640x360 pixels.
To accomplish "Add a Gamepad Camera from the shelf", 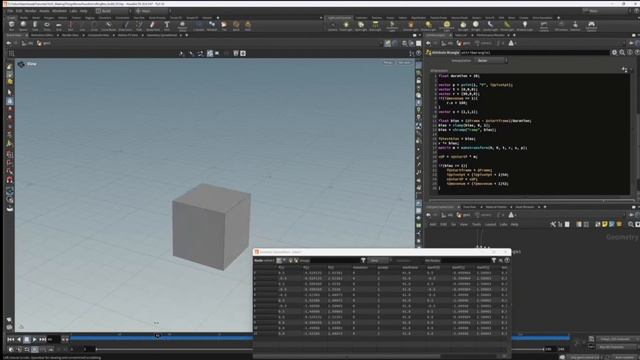I will (591, 26).
